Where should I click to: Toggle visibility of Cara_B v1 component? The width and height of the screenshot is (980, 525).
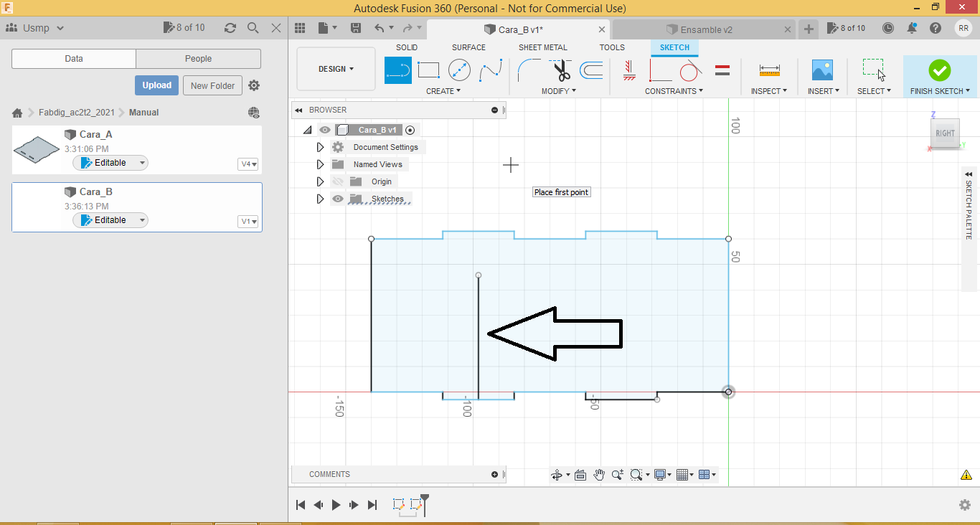325,130
